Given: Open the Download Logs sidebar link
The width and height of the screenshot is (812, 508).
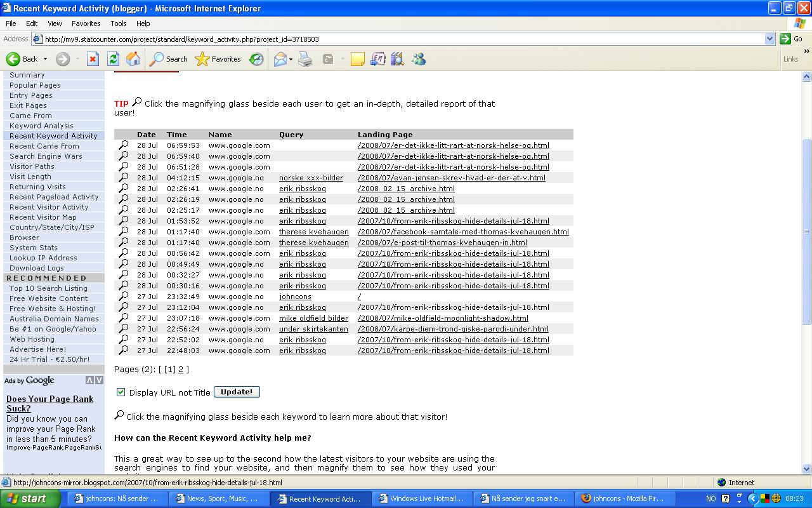Looking at the screenshot, I should [x=37, y=268].
